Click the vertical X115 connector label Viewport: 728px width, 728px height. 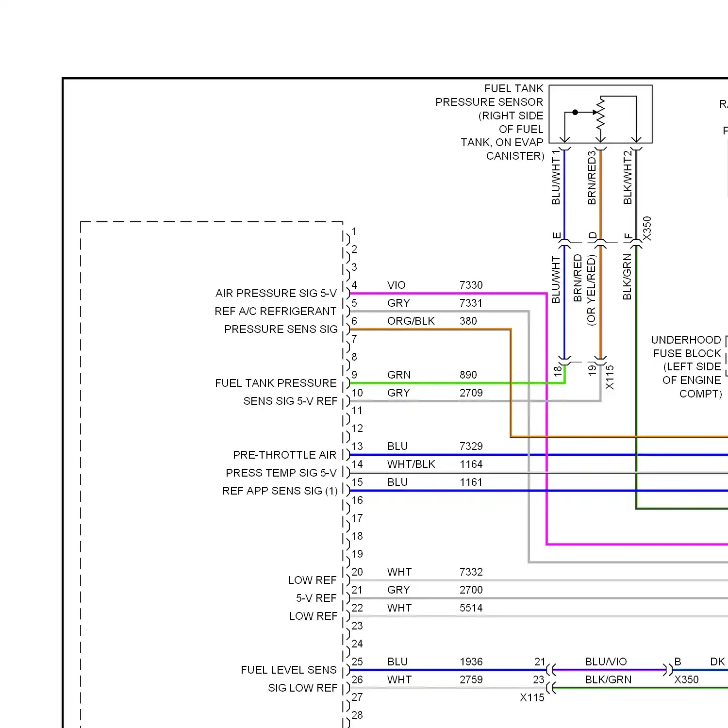pyautogui.click(x=610, y=377)
